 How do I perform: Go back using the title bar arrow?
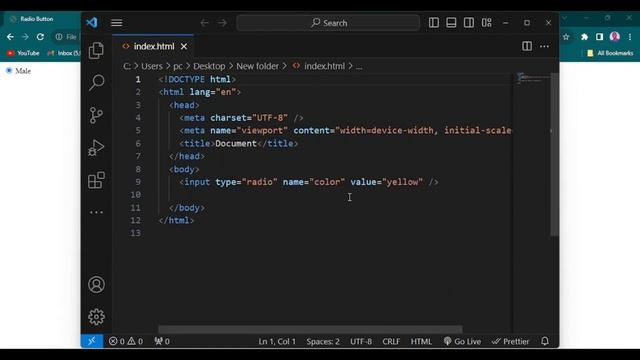click(x=204, y=23)
